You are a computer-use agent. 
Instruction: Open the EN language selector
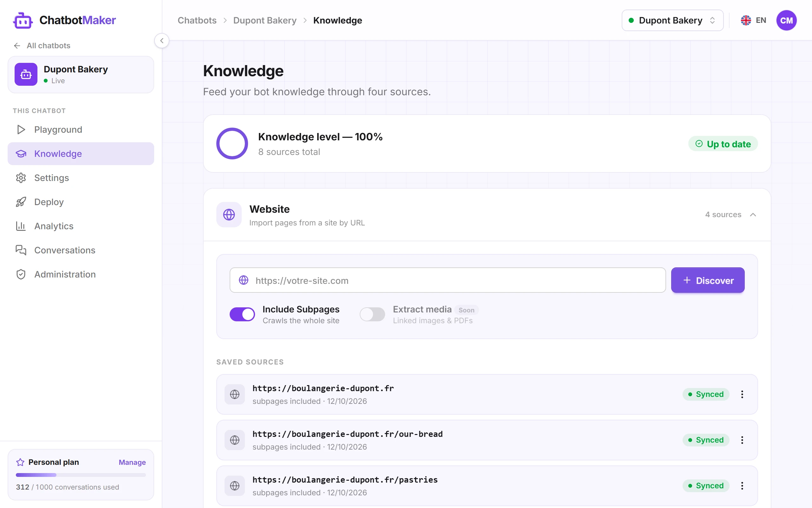[x=754, y=21]
